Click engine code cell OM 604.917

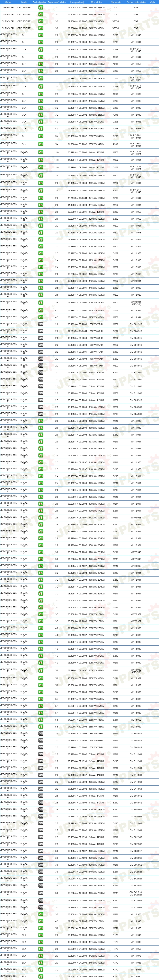(136, 734)
